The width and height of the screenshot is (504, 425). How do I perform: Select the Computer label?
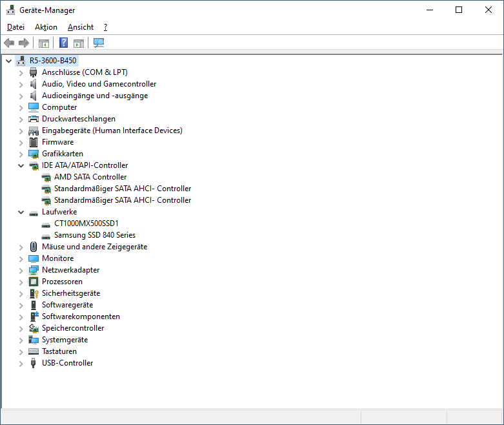[x=59, y=107]
